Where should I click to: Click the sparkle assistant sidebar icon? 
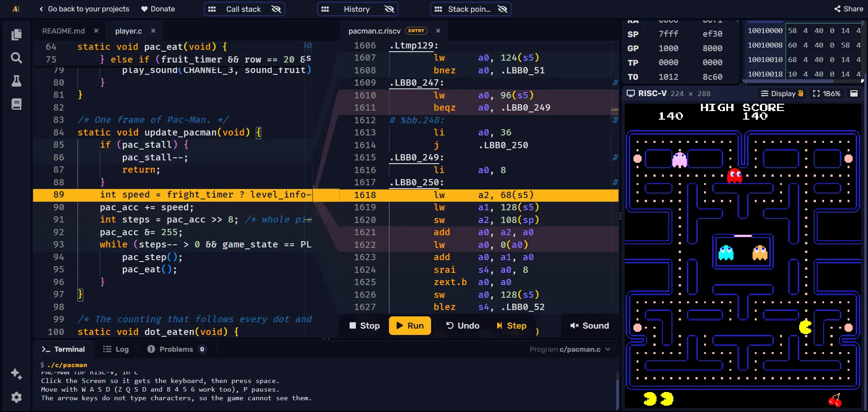click(x=16, y=374)
